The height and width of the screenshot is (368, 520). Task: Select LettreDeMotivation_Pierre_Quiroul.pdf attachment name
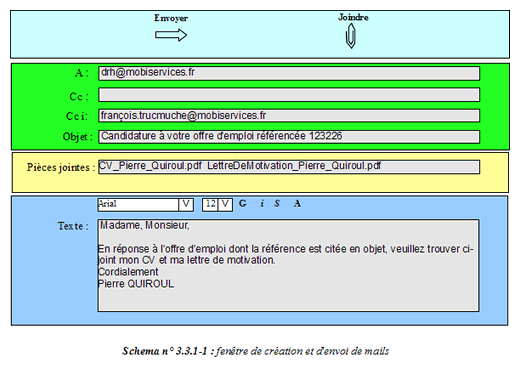[294, 166]
